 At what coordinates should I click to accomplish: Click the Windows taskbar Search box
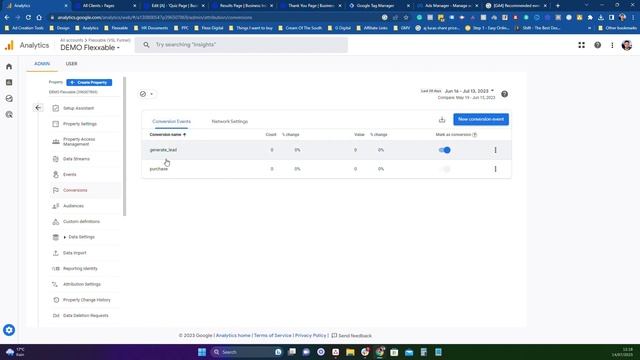click(x=246, y=352)
